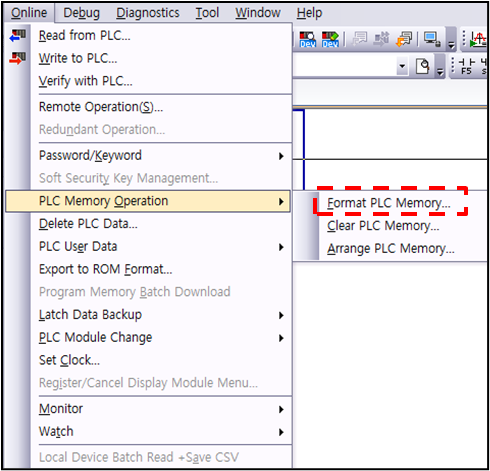490x471 pixels.
Task: Click the device find (Dev magnifier) toolbar icon
Action: pyautogui.click(x=307, y=39)
